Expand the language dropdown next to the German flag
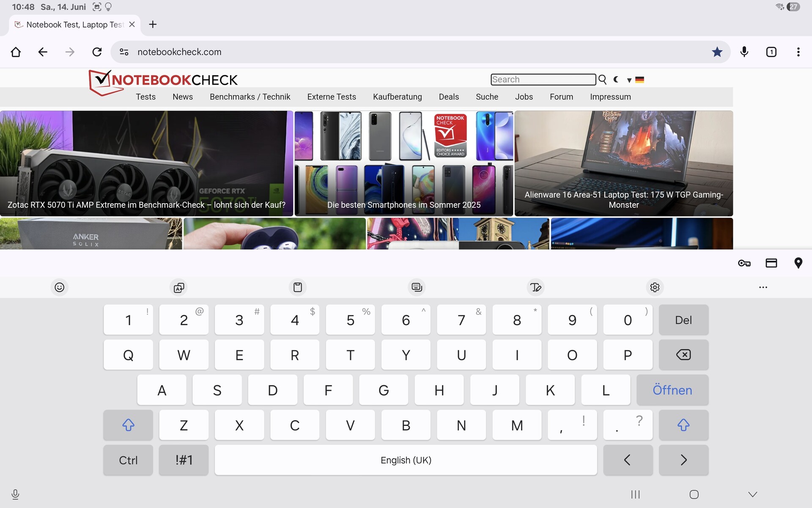This screenshot has height=508, width=812. tap(629, 80)
